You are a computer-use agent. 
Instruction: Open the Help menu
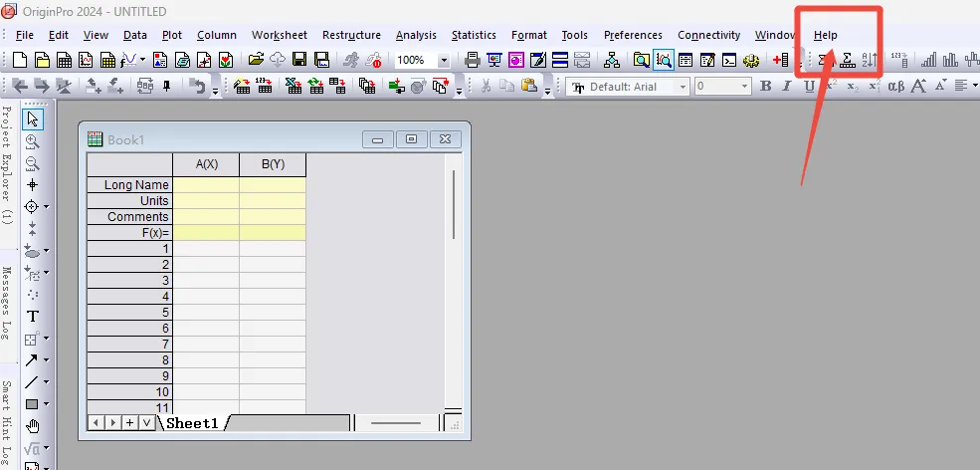825,35
